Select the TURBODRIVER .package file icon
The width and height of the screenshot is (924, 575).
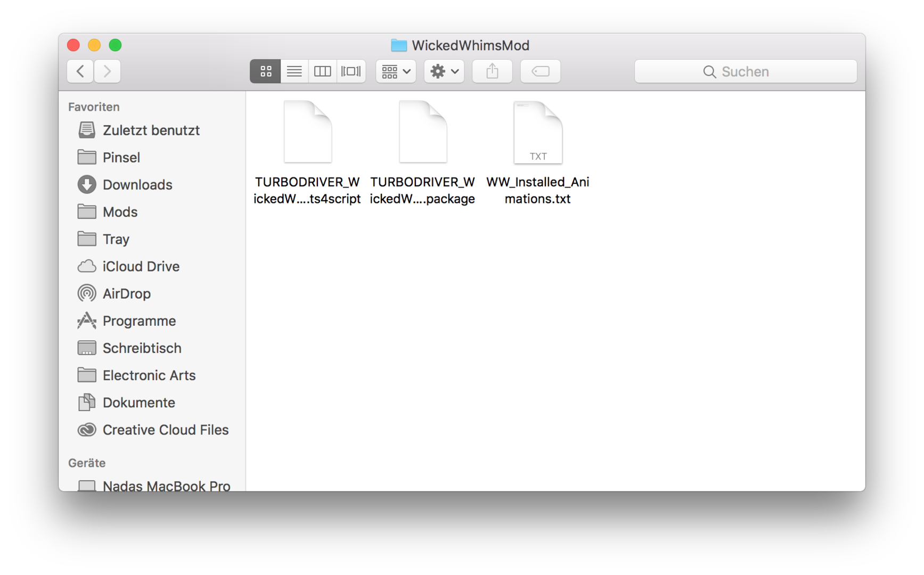click(x=423, y=132)
